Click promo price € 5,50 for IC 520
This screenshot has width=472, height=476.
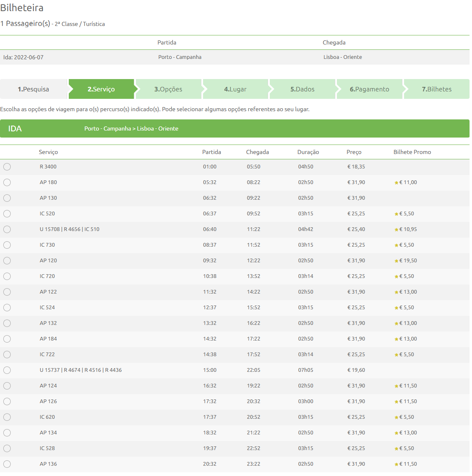(407, 214)
